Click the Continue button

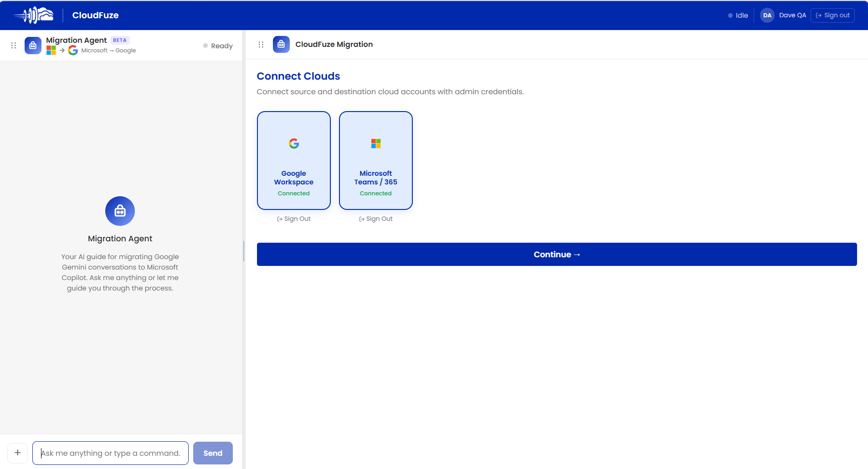pyautogui.click(x=557, y=254)
